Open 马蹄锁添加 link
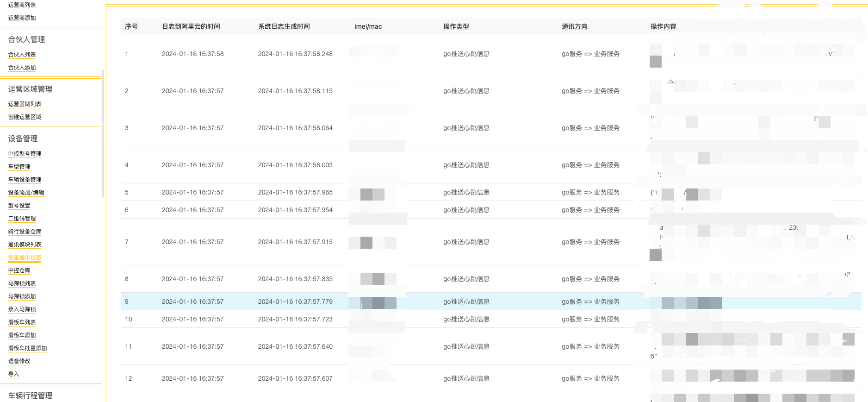This screenshot has width=868, height=402. click(22, 296)
